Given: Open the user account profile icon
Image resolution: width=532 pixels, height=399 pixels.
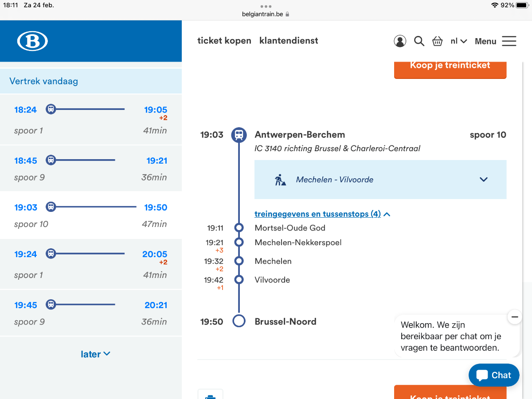Looking at the screenshot, I should [x=400, y=41].
